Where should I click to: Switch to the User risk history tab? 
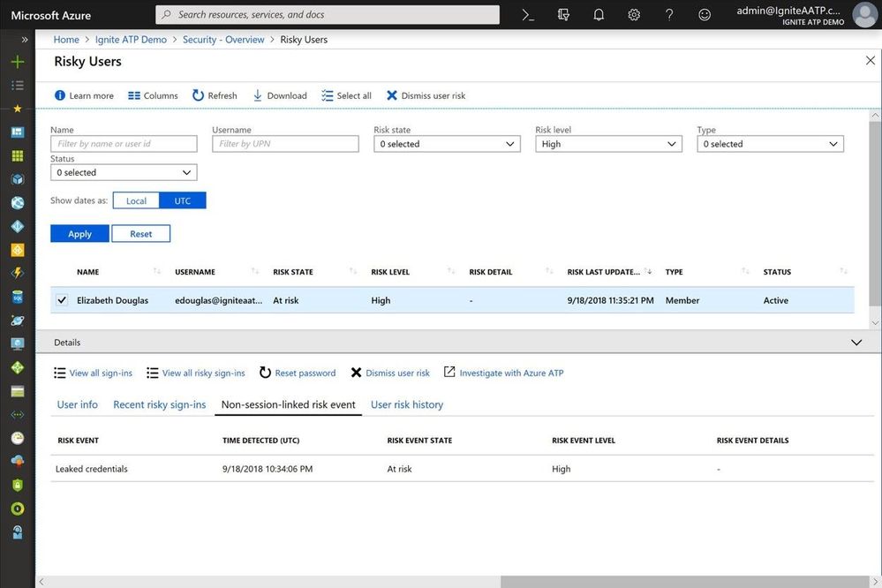[406, 404]
